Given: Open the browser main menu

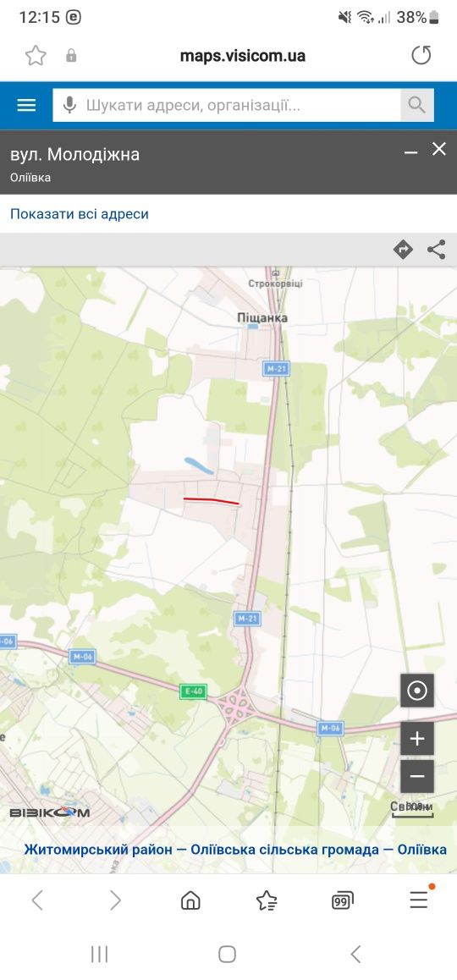Looking at the screenshot, I should click(x=419, y=900).
